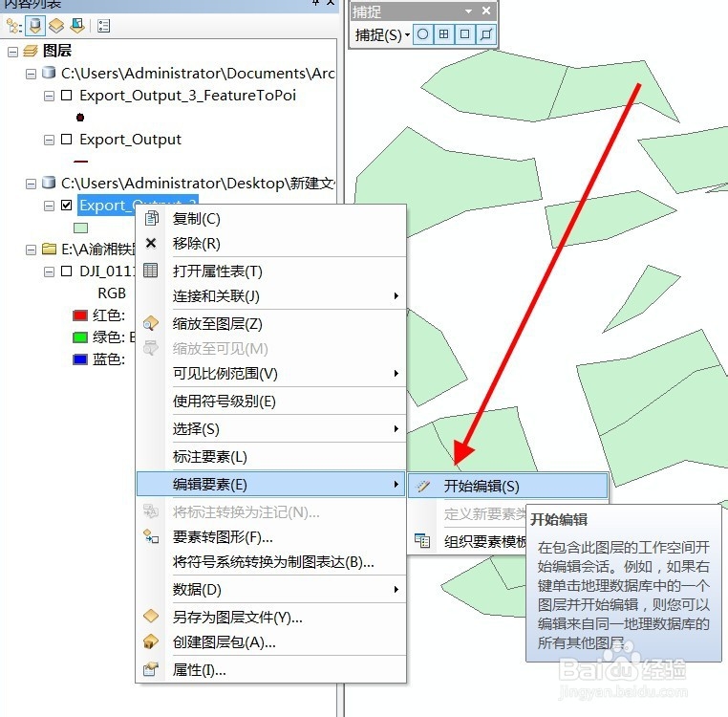Toggle visibility of Export_Output layer
Screen dimensions: 728x717
[x=66, y=139]
